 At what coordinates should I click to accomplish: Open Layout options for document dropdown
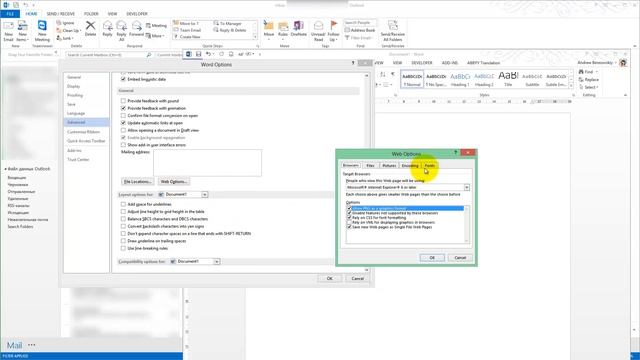click(204, 195)
